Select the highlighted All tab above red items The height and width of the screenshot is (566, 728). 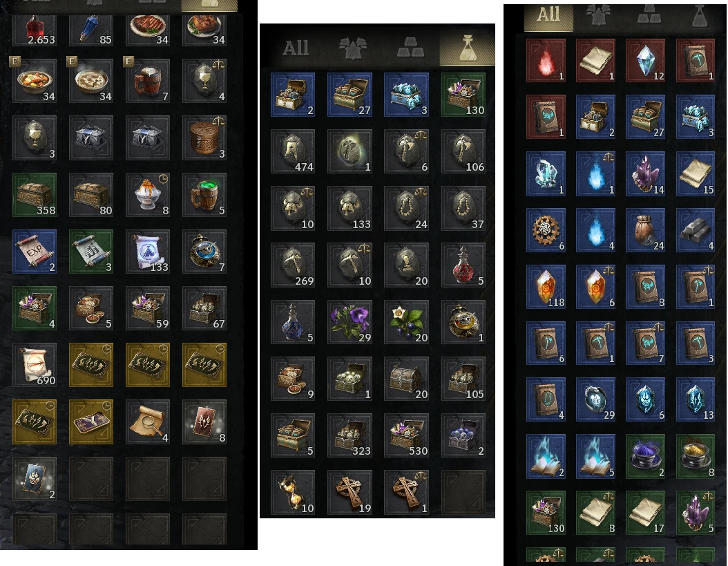548,15
